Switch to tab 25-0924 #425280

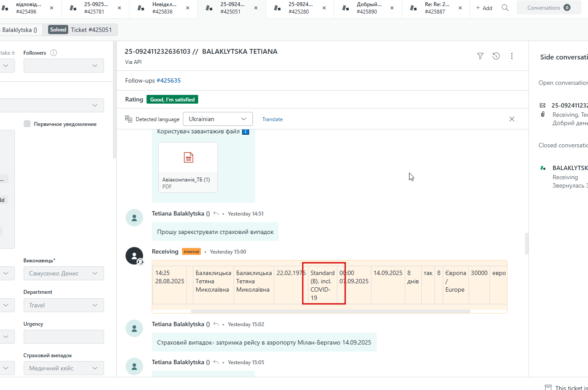coord(300,8)
